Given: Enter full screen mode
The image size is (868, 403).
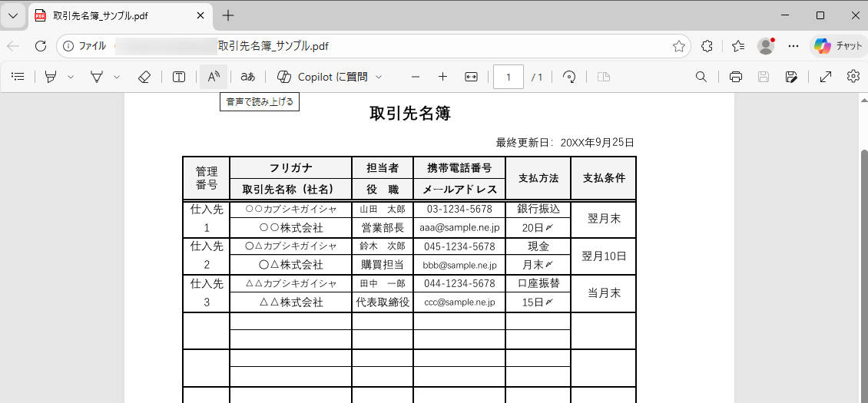Looking at the screenshot, I should [826, 77].
